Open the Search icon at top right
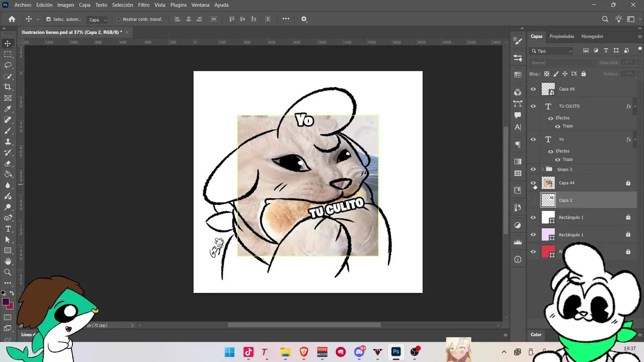644x362 pixels. click(605, 19)
